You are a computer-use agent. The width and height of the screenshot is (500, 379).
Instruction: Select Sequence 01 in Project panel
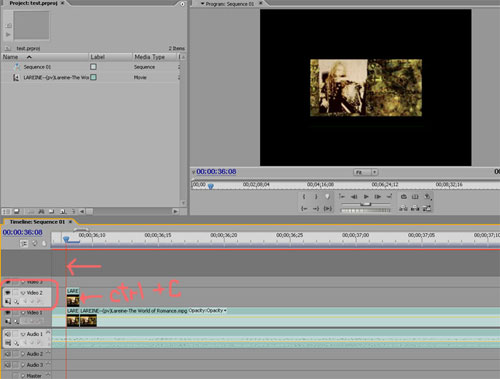click(x=37, y=67)
